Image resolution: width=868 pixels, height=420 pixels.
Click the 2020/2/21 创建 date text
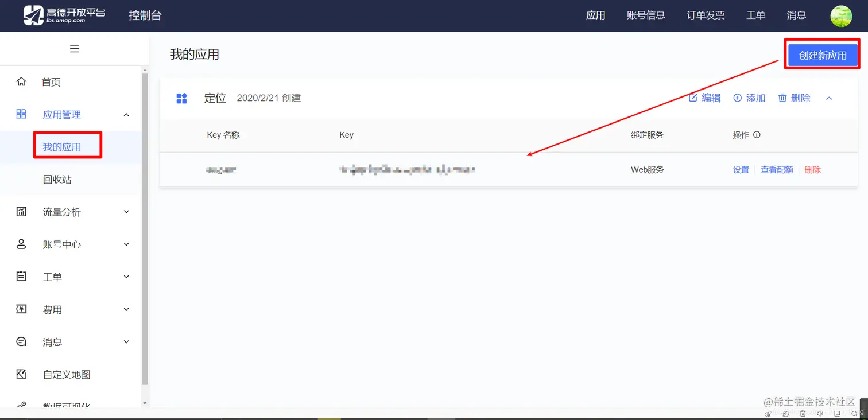(269, 98)
